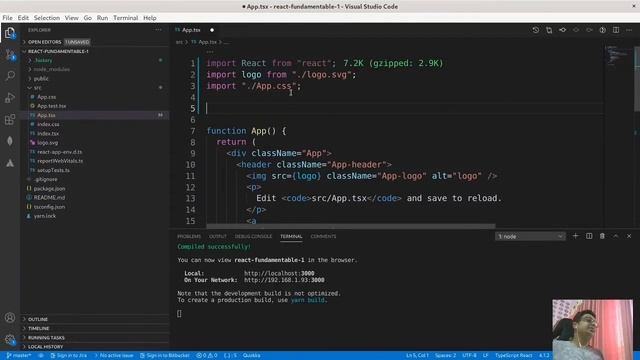The width and height of the screenshot is (640, 360).
Task: Open the MongoDB leaf icon view
Action: pos(10,141)
